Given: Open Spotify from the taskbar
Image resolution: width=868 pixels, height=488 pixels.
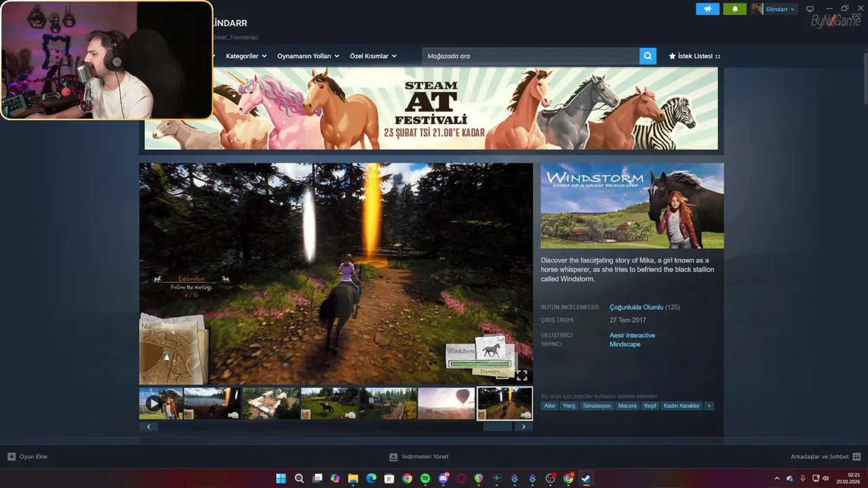Looking at the screenshot, I should click(425, 479).
